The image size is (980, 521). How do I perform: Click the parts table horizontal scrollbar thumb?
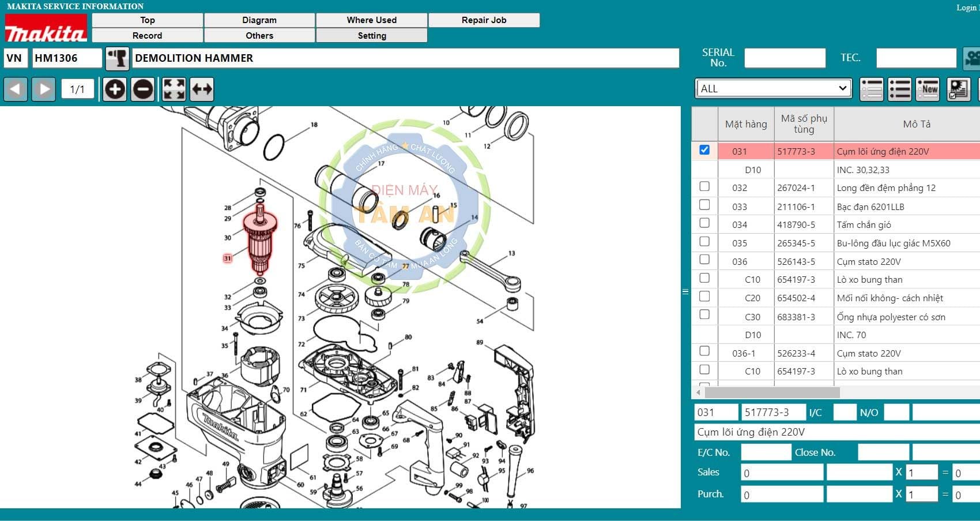(772, 392)
